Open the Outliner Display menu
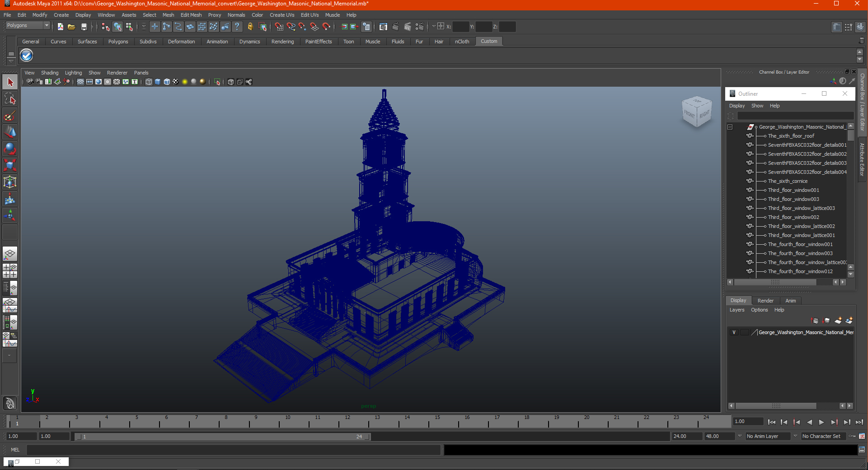868x470 pixels. coord(737,106)
